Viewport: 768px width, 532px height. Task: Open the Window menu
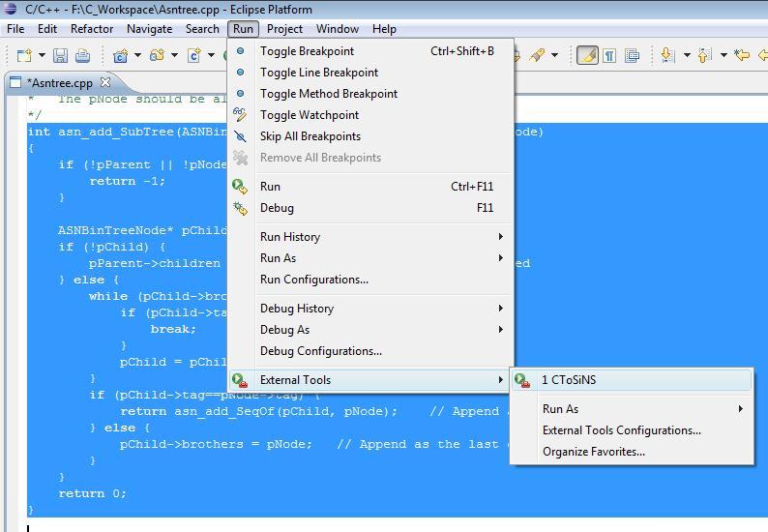[338, 29]
